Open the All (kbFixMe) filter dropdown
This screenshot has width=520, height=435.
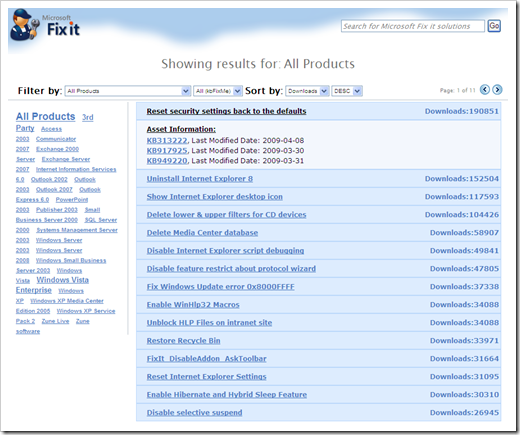point(218,91)
